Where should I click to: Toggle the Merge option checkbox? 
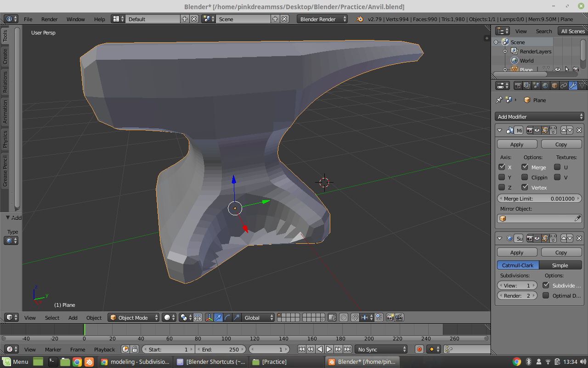[x=525, y=167]
